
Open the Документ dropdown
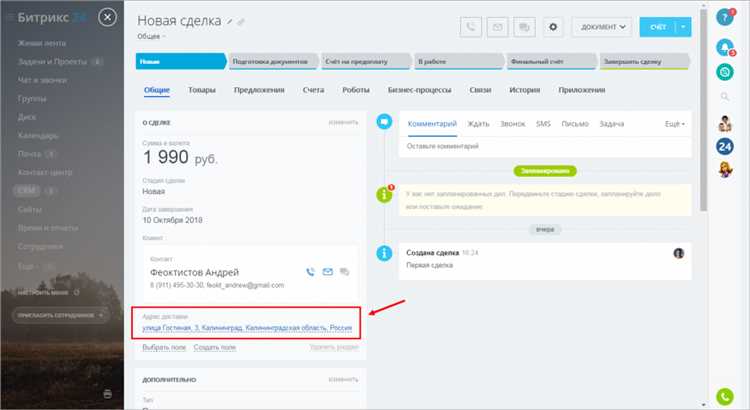click(602, 27)
